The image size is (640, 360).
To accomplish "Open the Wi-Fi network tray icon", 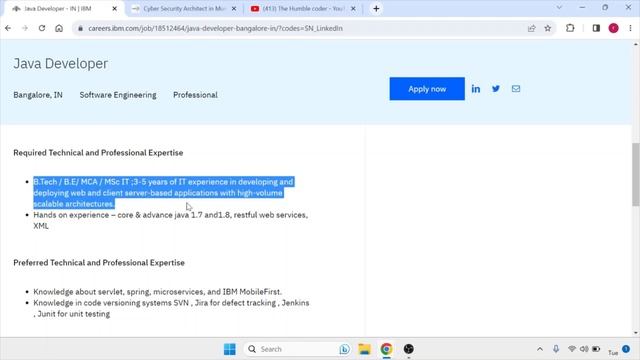I will point(572,349).
